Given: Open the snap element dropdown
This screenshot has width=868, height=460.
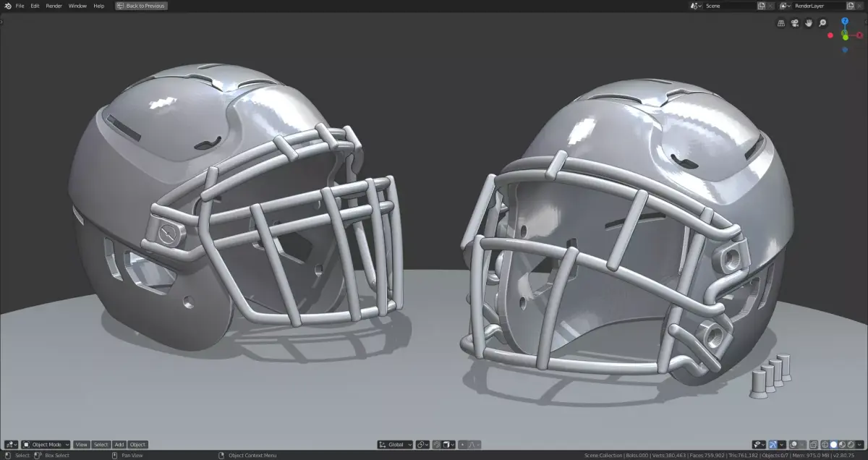Looking at the screenshot, I should tap(448, 445).
